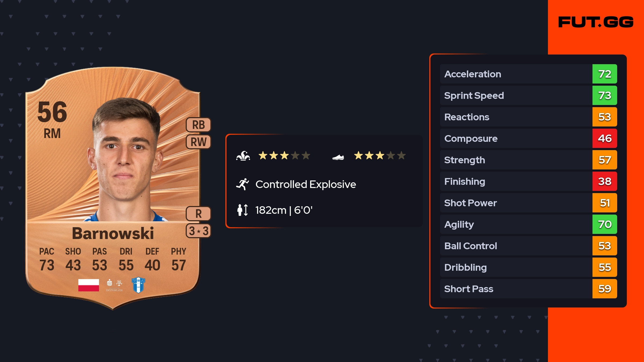This screenshot has height=362, width=644.
Task: Click the Barnowski name on card
Action: pos(113,233)
